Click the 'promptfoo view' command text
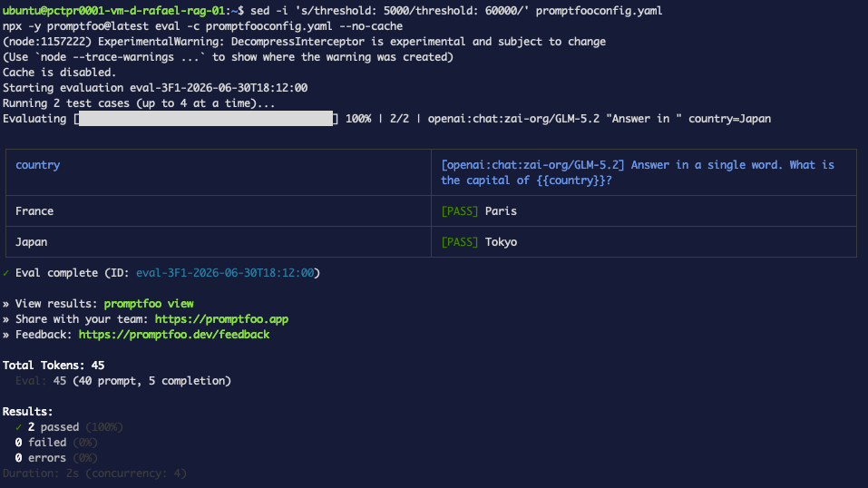The width and height of the screenshot is (868, 488). coord(149,304)
